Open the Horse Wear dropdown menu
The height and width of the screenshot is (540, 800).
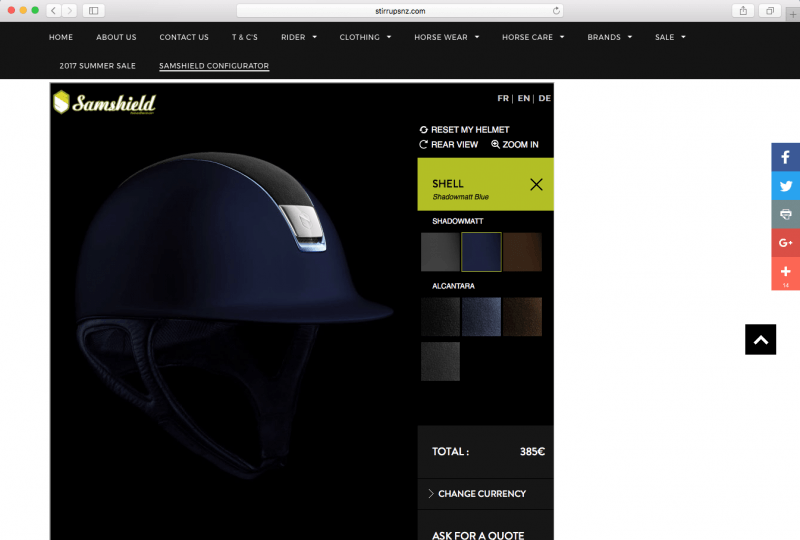(x=446, y=37)
